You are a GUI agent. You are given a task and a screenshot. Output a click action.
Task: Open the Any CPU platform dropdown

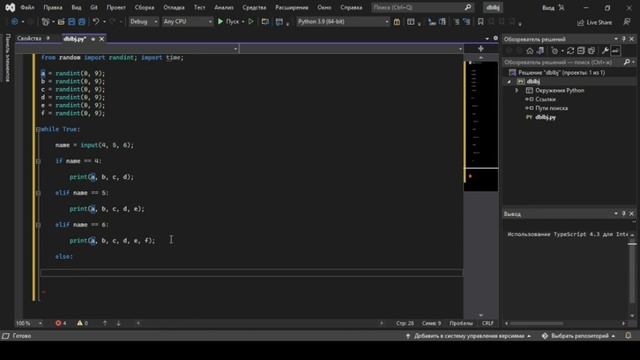(x=187, y=22)
